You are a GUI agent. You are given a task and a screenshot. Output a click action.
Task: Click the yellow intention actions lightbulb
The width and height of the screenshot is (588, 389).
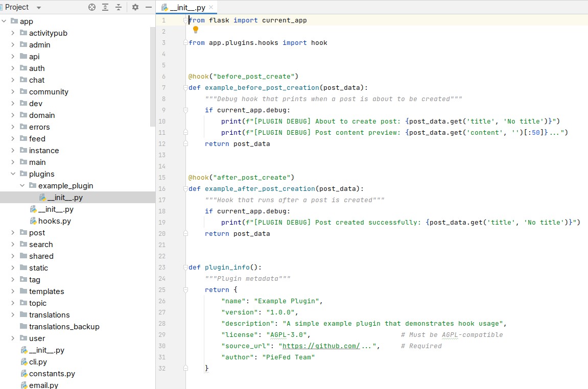point(196,30)
